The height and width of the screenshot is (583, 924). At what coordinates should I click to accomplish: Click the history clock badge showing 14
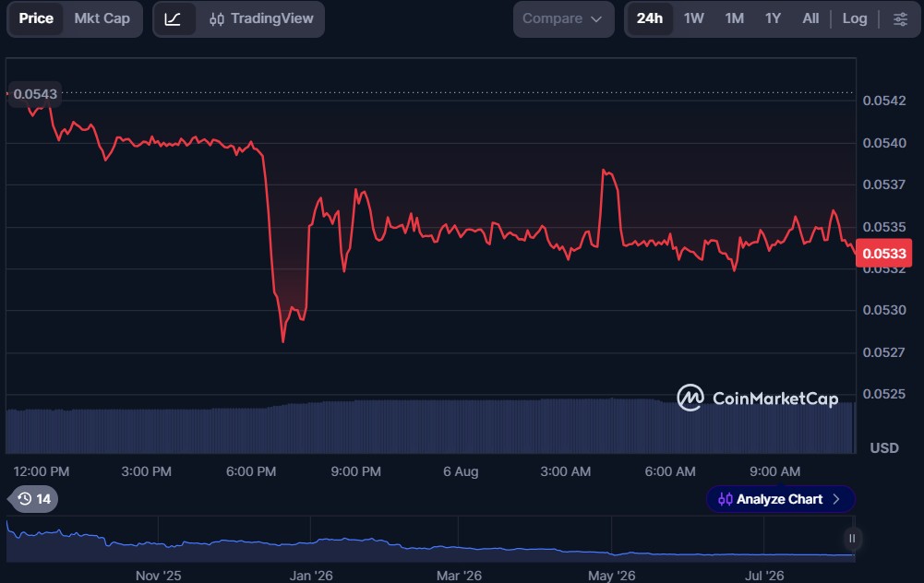tap(34, 499)
